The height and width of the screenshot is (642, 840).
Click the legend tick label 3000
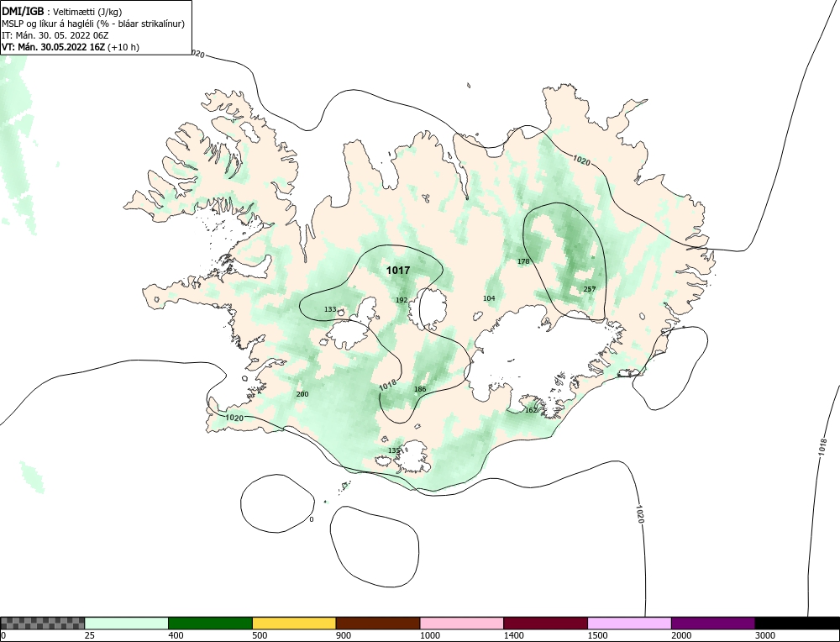point(765,635)
